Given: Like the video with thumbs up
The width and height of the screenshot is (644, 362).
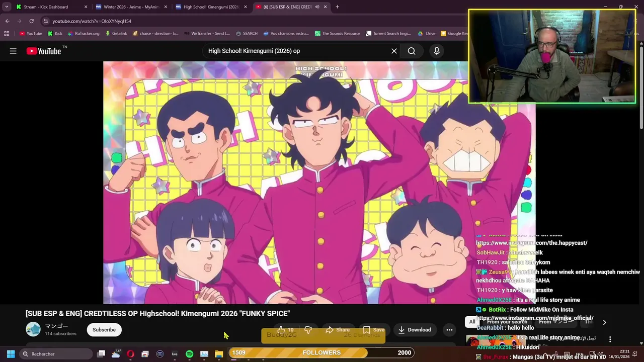Looking at the screenshot, I should (x=286, y=330).
